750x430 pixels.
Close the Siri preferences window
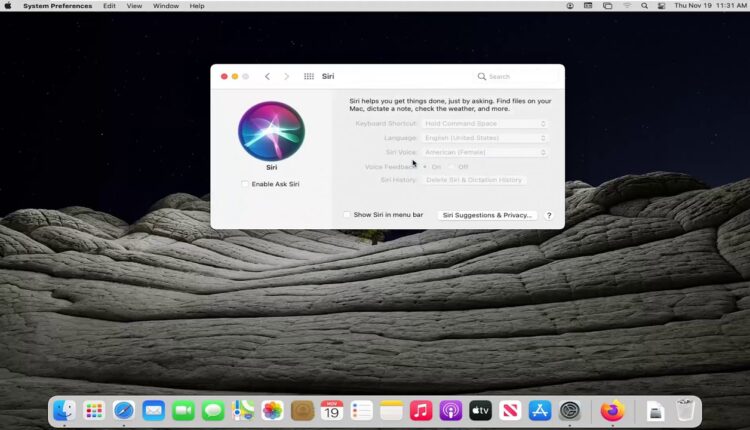[224, 77]
